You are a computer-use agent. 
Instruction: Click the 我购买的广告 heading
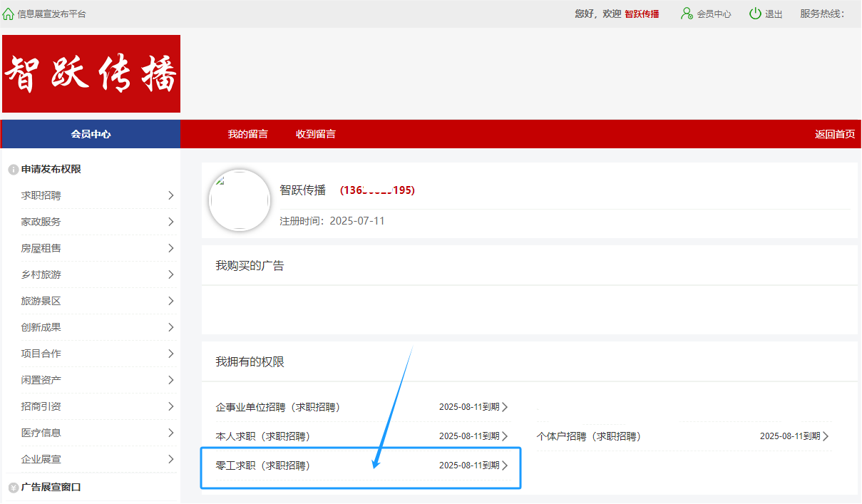pyautogui.click(x=250, y=266)
